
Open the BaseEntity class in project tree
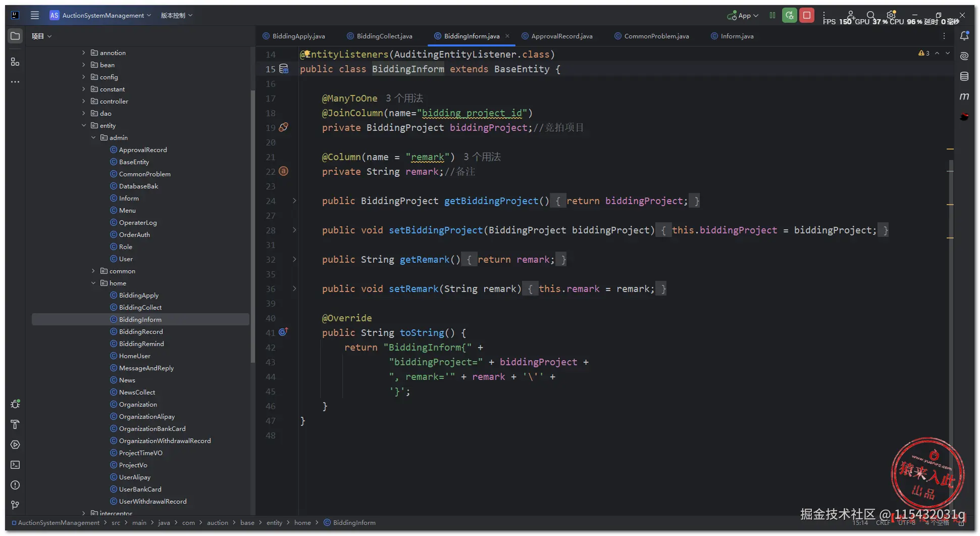[134, 162]
